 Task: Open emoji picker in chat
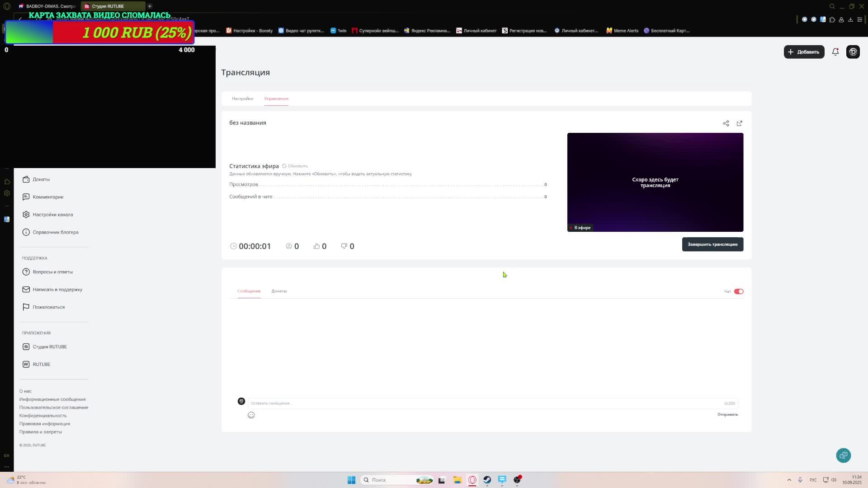point(251,415)
